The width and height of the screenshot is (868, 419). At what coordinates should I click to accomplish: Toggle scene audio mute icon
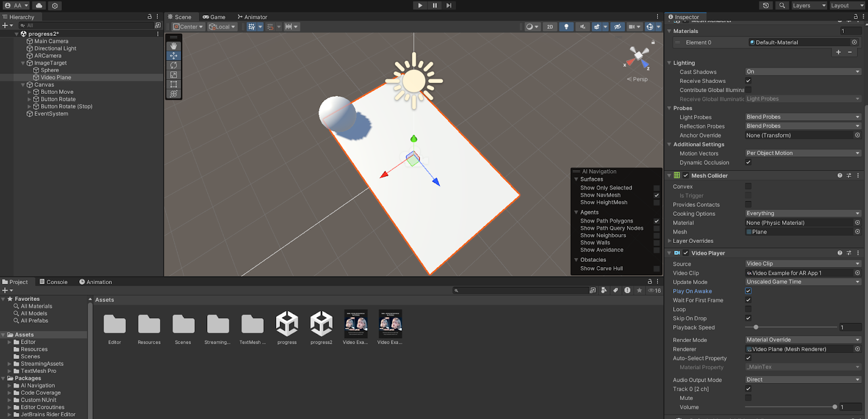[x=583, y=27]
